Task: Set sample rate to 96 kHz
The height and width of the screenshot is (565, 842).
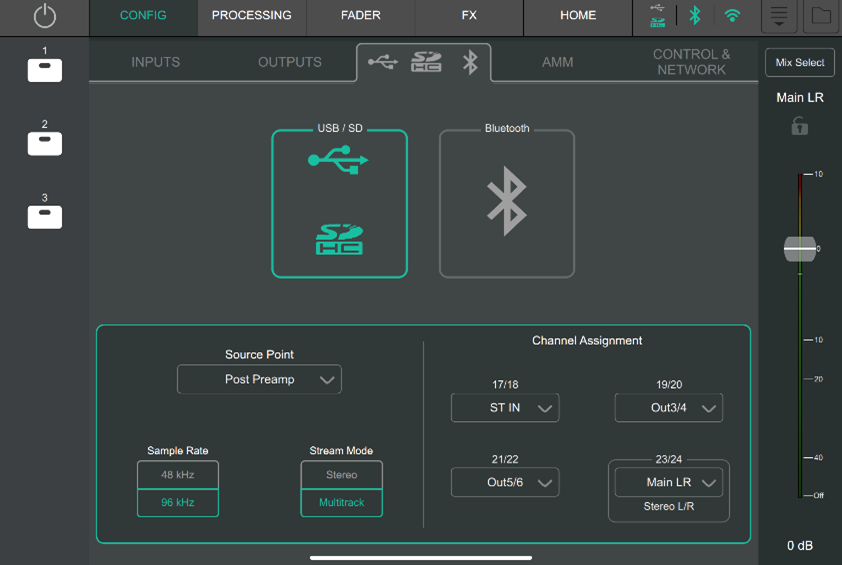Action: coord(178,503)
